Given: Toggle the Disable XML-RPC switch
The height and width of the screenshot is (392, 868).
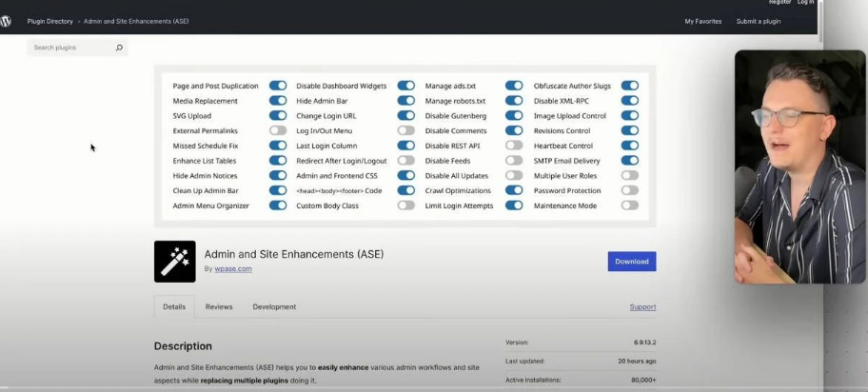Looking at the screenshot, I should 629,101.
